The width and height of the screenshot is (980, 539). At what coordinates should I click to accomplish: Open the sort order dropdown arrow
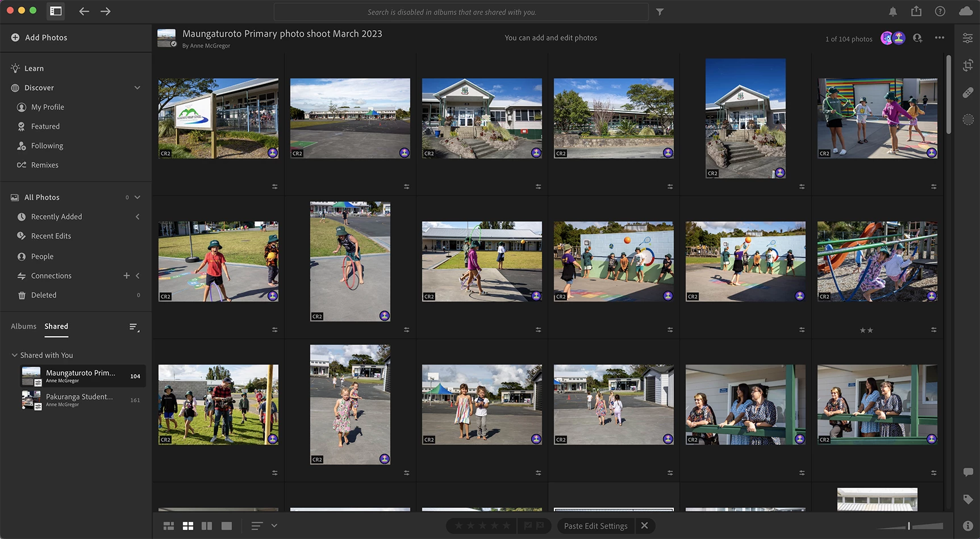click(x=274, y=526)
